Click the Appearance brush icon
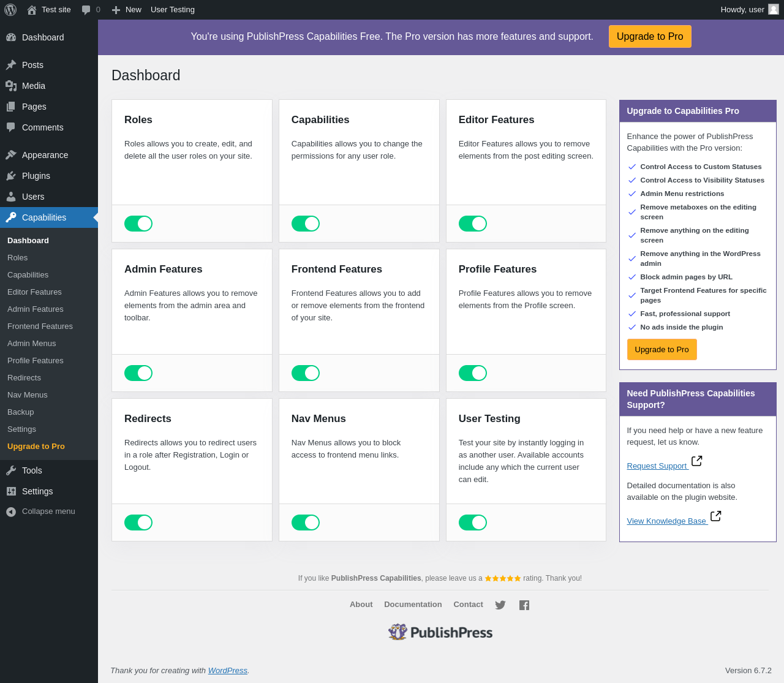The image size is (784, 683). 11,155
